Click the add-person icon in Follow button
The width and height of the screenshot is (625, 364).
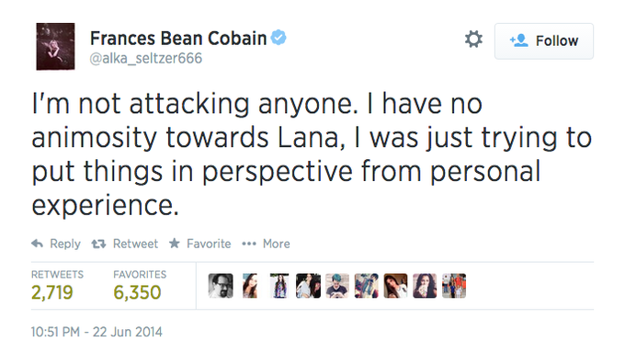519,40
